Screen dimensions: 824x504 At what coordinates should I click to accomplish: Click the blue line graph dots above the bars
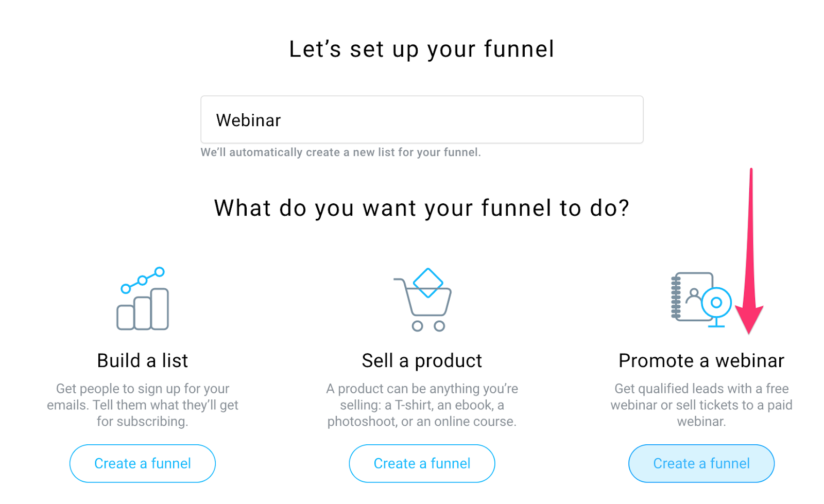click(x=143, y=280)
